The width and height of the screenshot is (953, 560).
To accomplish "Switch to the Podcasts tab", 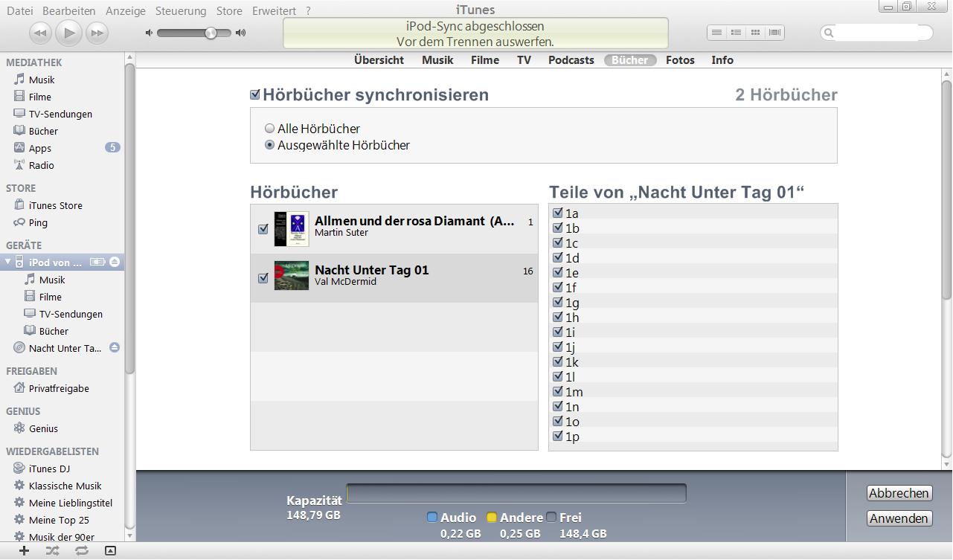I will [571, 60].
